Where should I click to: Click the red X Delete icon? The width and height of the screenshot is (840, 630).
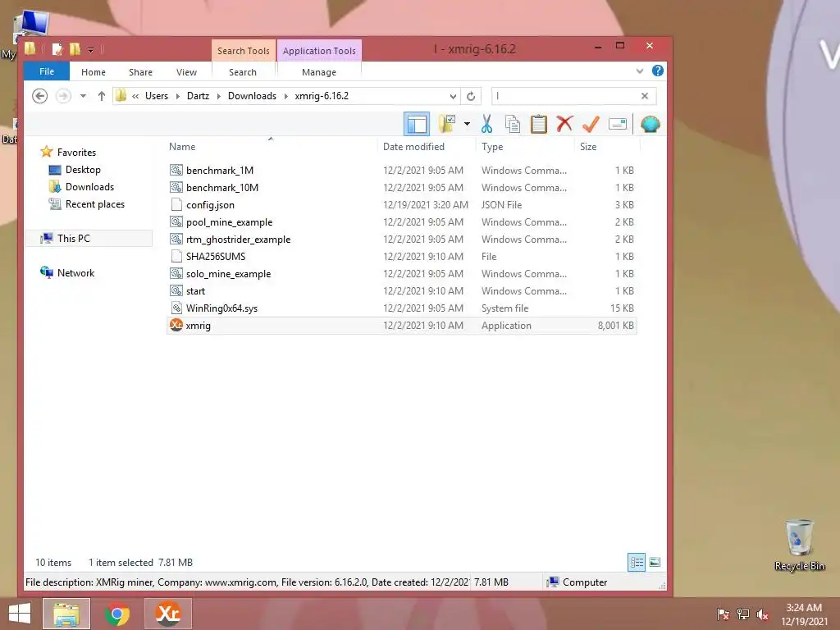(564, 124)
